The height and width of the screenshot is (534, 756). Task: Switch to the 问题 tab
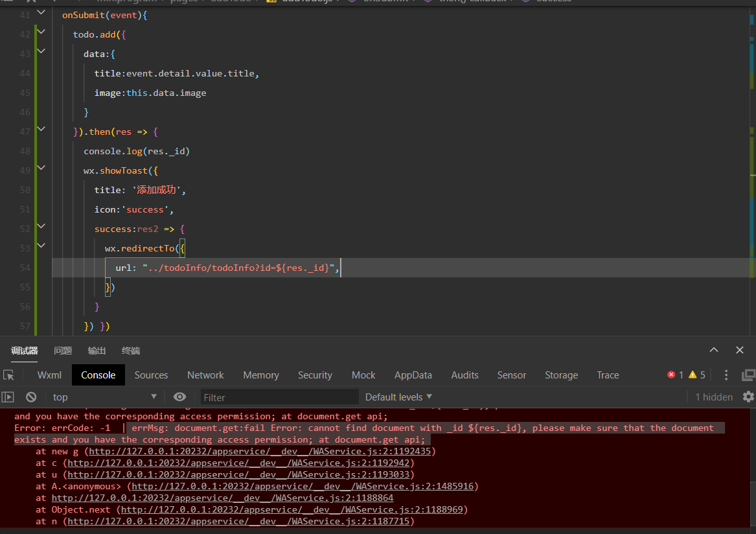click(x=63, y=351)
